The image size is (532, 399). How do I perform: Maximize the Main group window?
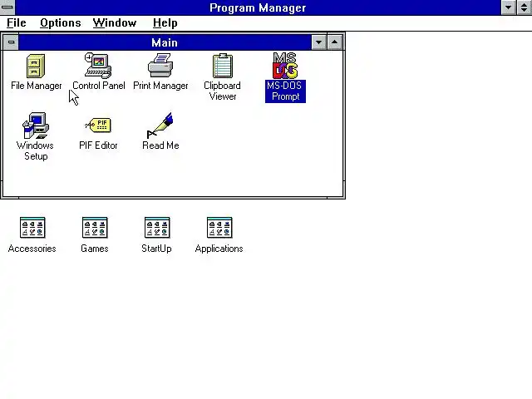[335, 42]
